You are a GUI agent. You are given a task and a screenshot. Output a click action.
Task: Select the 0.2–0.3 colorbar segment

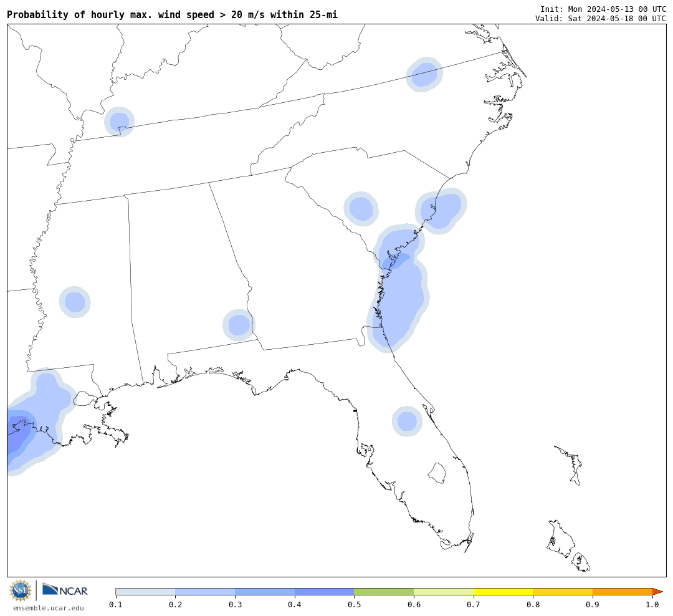205,592
